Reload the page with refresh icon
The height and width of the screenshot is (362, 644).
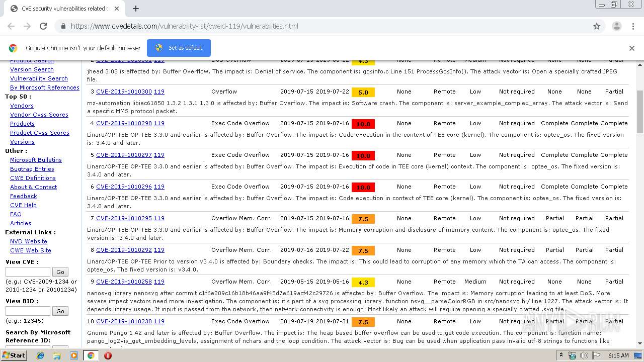pyautogui.click(x=43, y=26)
